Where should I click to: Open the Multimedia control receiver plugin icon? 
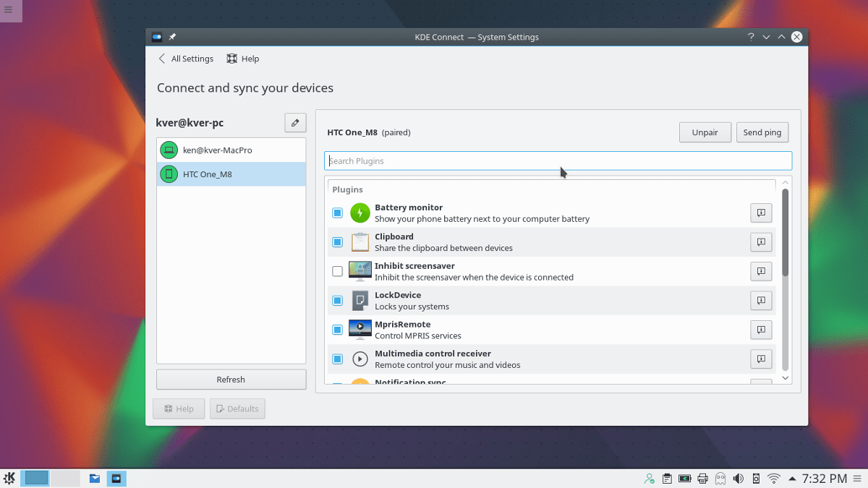pos(359,359)
